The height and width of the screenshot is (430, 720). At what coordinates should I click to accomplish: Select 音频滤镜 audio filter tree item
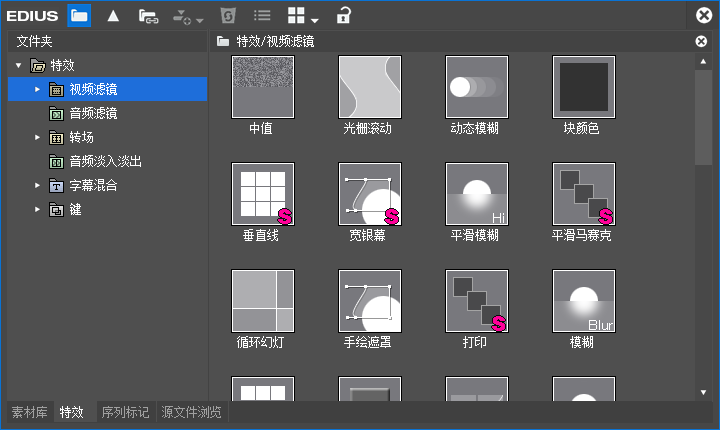(92, 114)
